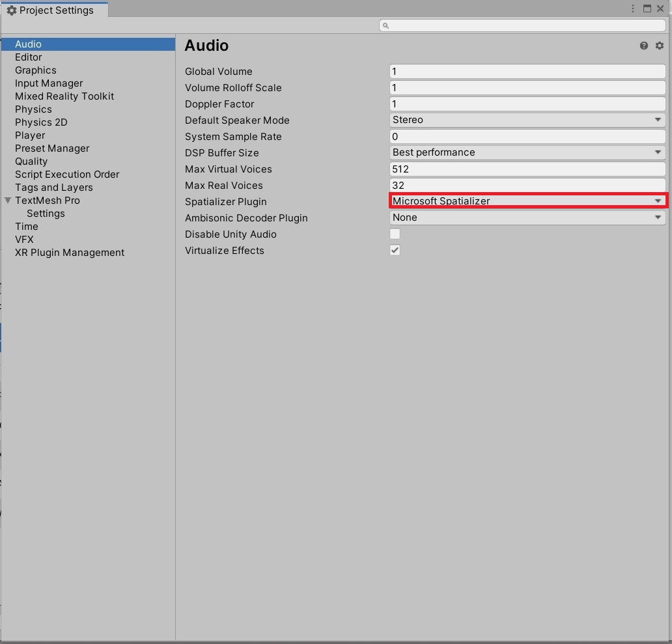Open the Graphics settings category
This screenshot has width=672, height=644.
88,70
